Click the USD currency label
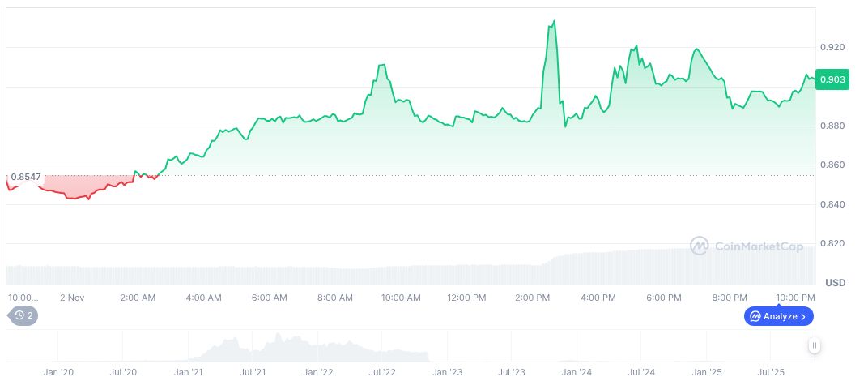The image size is (868, 381). [x=836, y=282]
